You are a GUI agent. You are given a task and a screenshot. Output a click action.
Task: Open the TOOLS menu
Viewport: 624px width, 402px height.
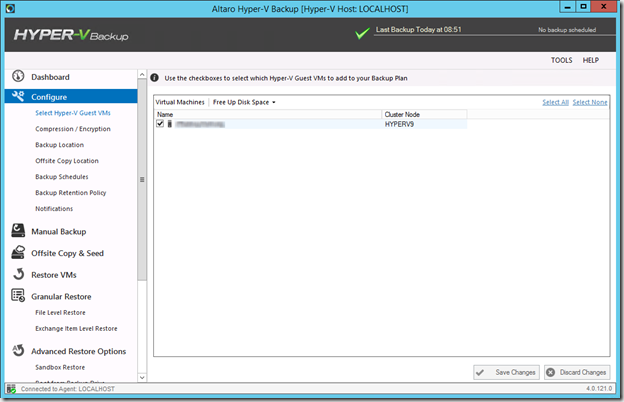(562, 60)
